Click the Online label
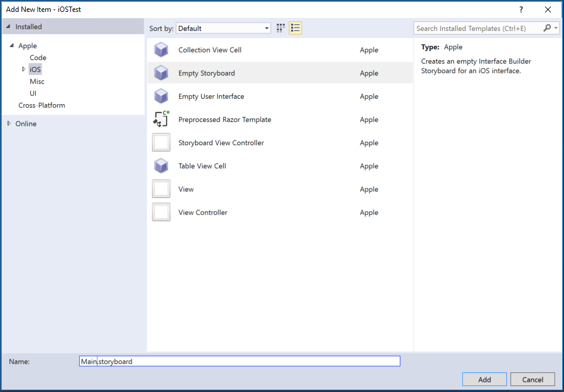Image resolution: width=564 pixels, height=392 pixels. click(26, 123)
